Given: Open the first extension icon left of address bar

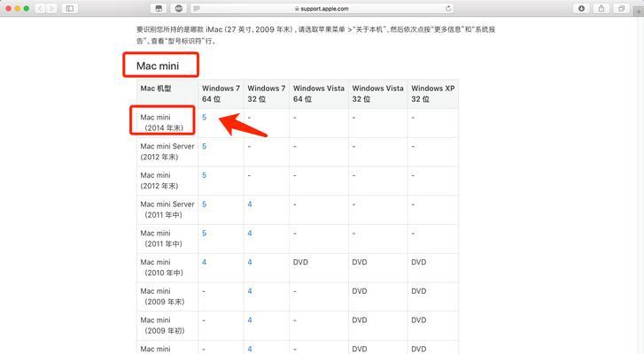Looking at the screenshot, I should click(x=159, y=8).
